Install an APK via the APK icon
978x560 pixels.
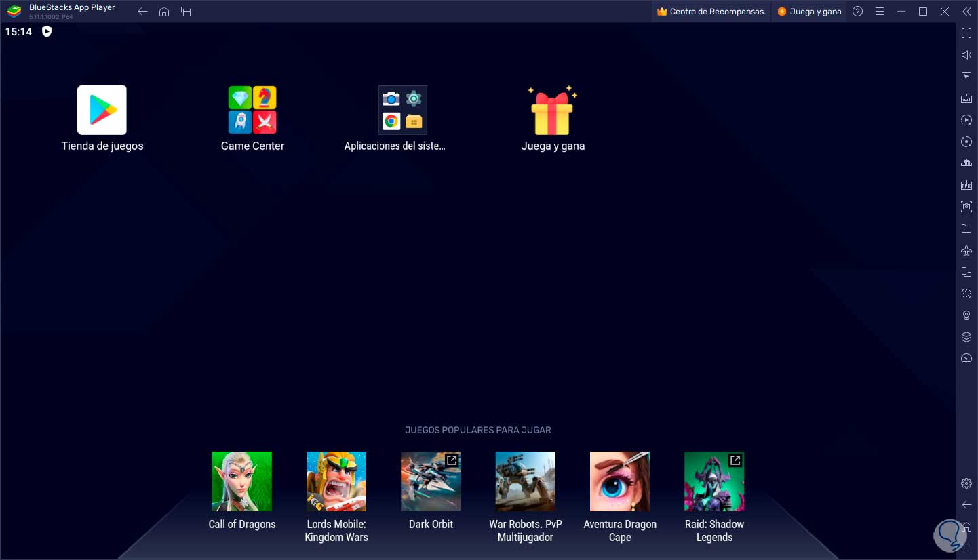tap(966, 185)
